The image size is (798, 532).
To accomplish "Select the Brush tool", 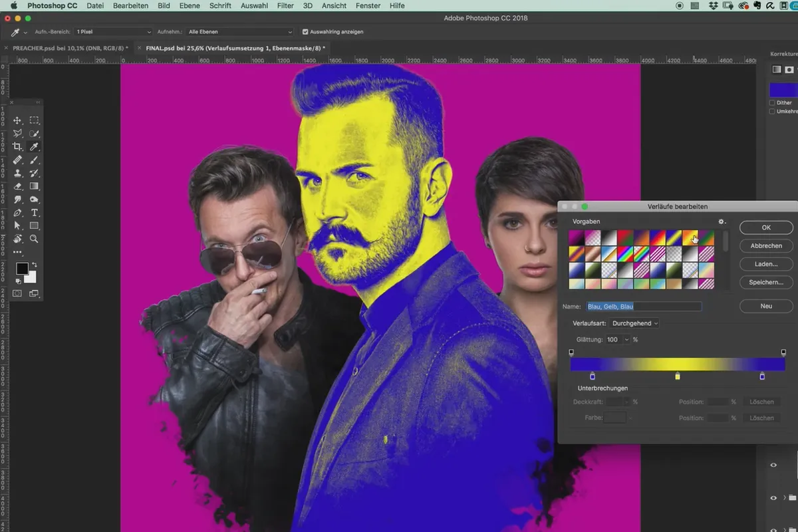I will pos(34,160).
